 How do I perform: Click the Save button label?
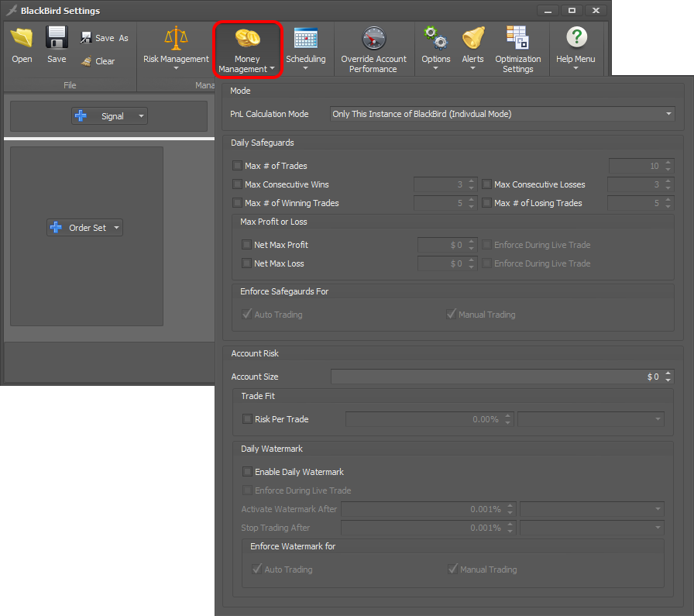[57, 59]
